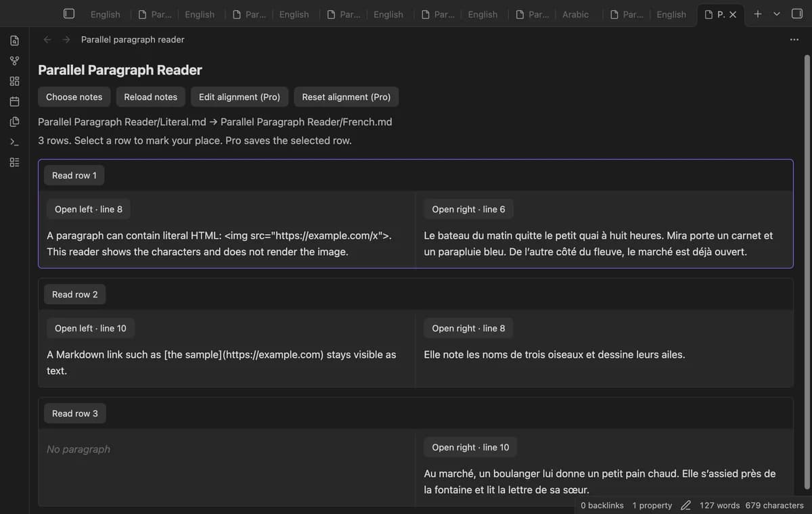
Task: Switch to the Arabic tab
Action: 575,14
